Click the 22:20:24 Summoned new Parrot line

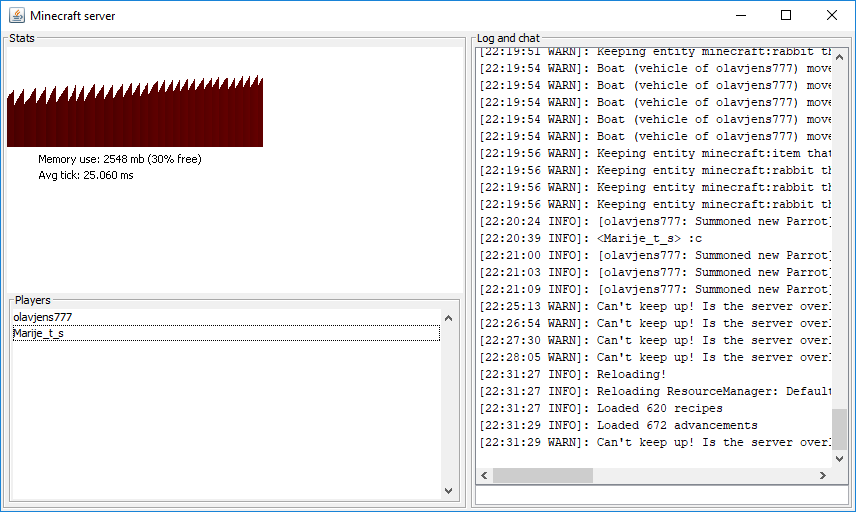655,222
